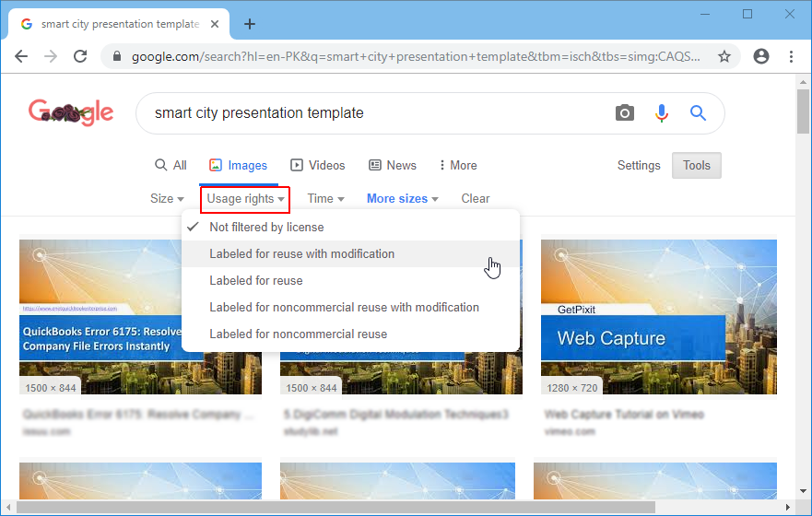Reload the page with the refresh icon

tap(80, 56)
